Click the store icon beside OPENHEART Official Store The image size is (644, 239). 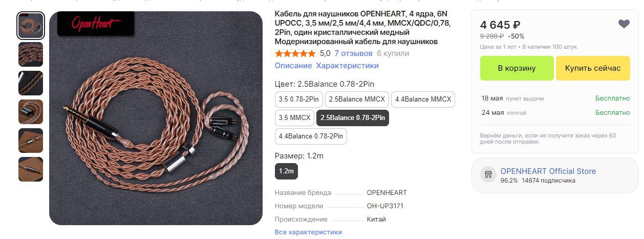488,175
